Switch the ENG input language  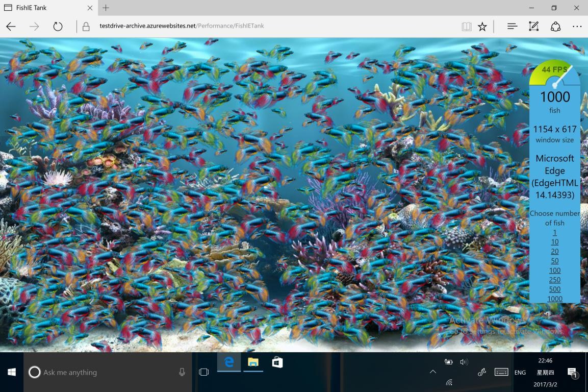pos(520,373)
